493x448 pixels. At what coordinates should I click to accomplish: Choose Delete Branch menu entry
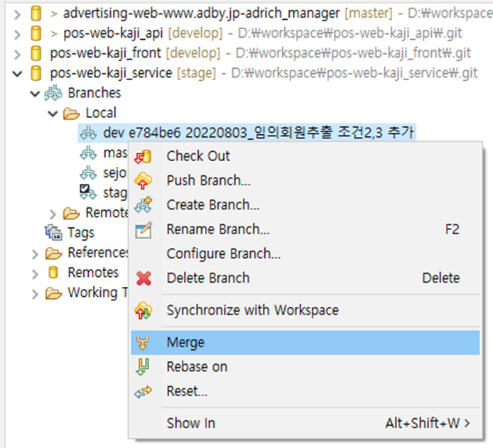tap(305, 278)
